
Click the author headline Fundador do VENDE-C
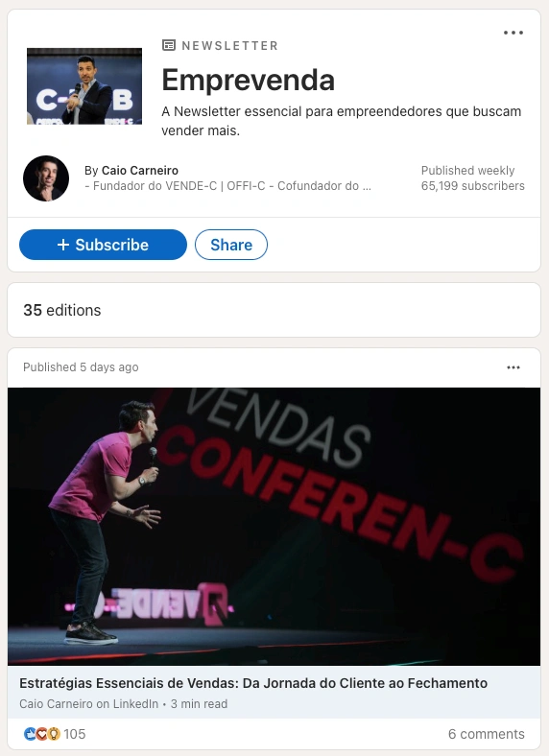[227, 186]
